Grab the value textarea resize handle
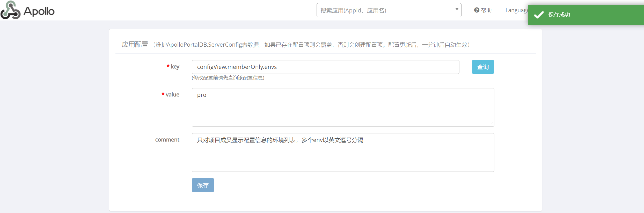Viewport: 644px width, 213px height. 492,124
